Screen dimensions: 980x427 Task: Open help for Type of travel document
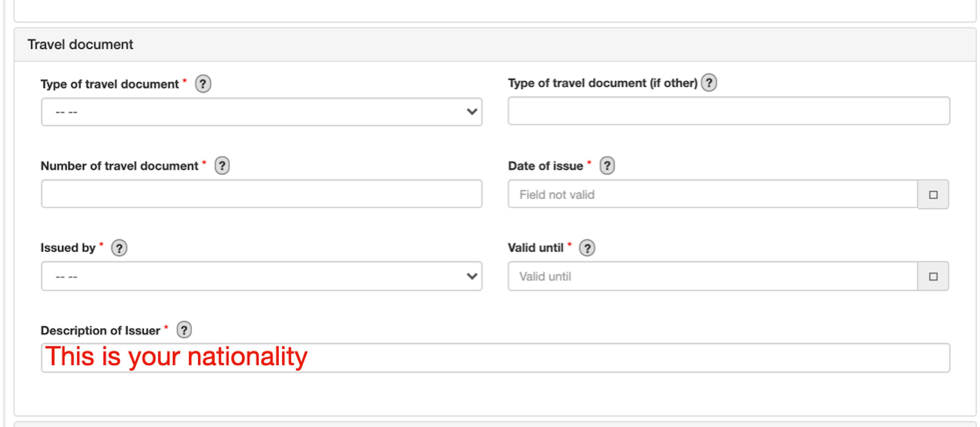point(203,84)
